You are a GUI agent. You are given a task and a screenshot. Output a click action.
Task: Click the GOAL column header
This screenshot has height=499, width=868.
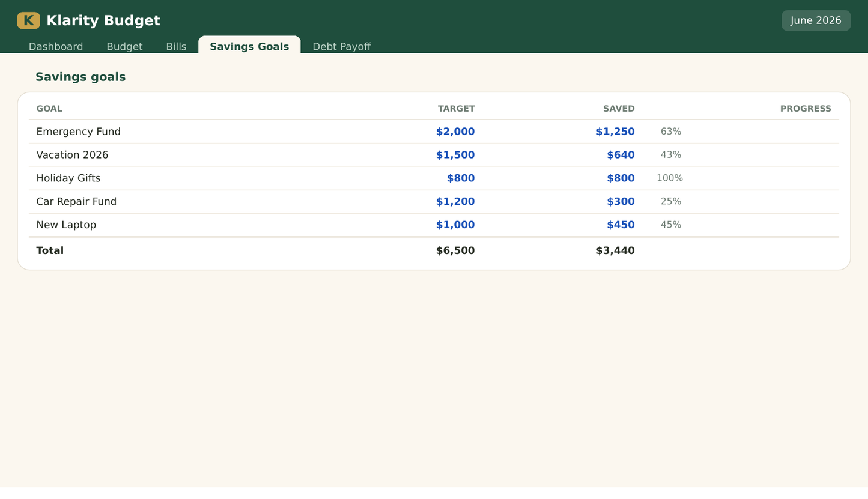(49, 109)
